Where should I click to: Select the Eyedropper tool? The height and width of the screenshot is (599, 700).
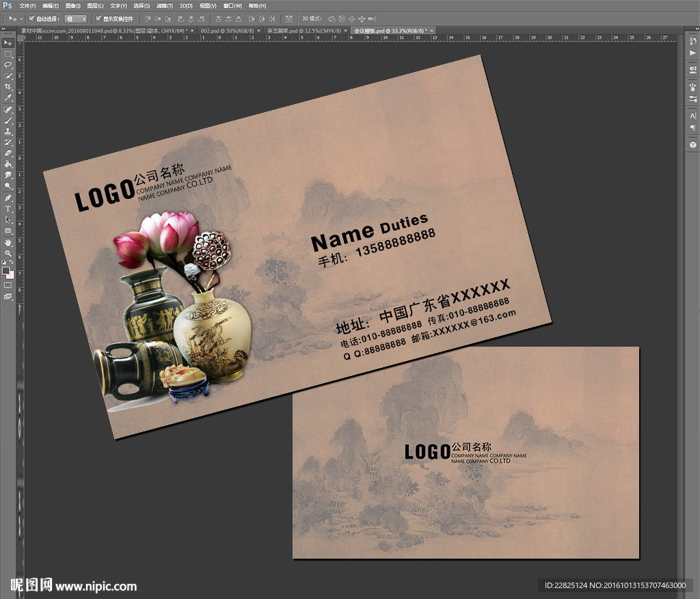tap(8, 98)
